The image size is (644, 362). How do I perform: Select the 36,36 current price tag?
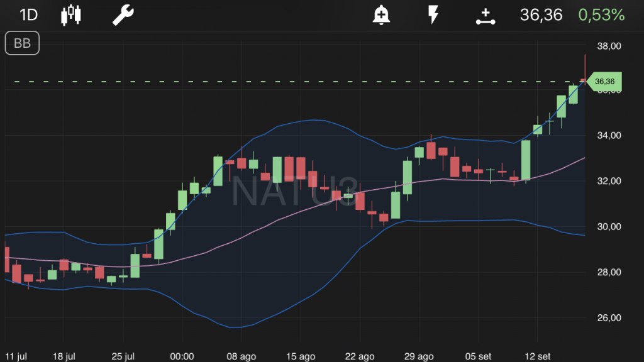[x=604, y=81]
